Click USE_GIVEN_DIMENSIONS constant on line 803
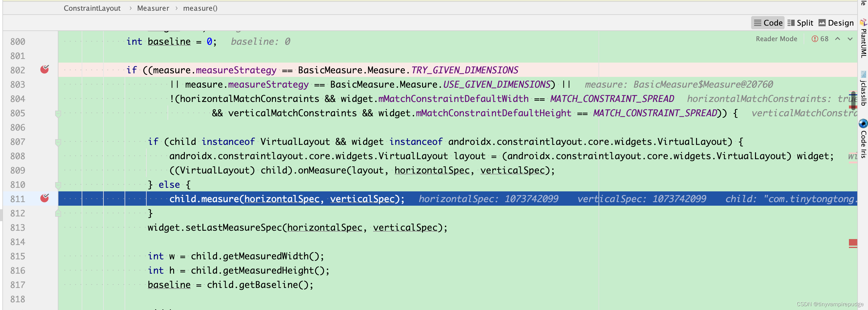Image resolution: width=868 pixels, height=310 pixels. 497,84
